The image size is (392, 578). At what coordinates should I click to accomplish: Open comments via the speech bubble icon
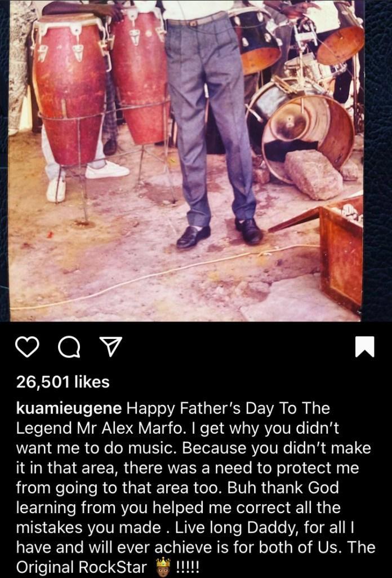point(69,347)
